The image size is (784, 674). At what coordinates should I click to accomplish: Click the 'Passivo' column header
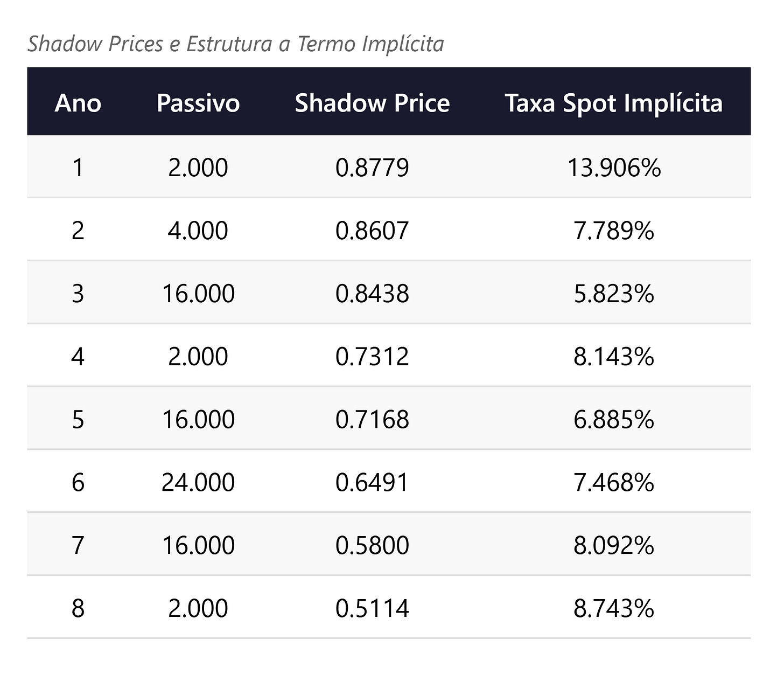tap(198, 102)
